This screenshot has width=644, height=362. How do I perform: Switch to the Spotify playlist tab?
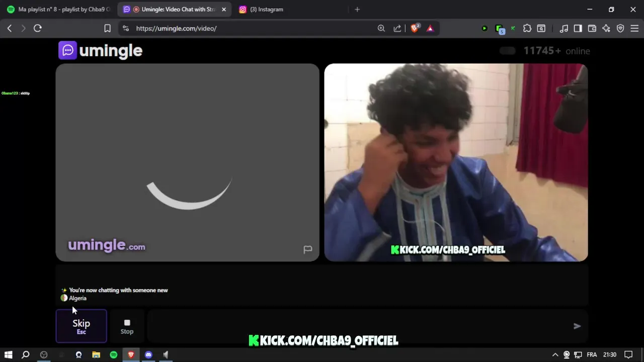click(x=58, y=10)
